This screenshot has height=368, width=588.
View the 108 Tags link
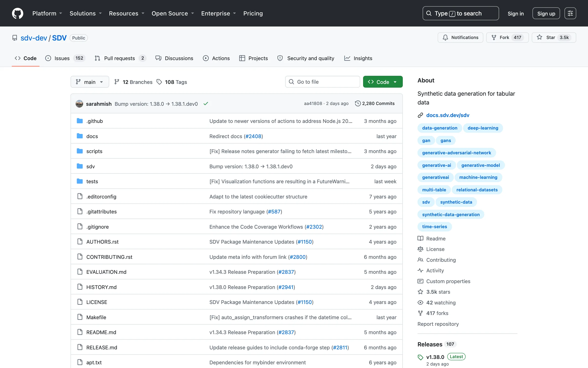172,82
